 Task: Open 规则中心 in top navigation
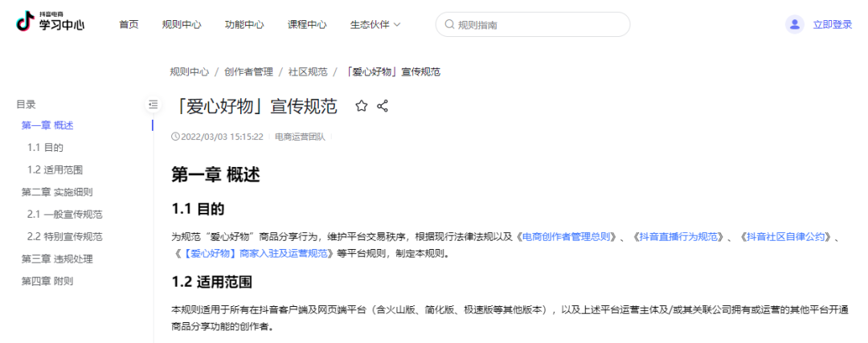point(182,24)
